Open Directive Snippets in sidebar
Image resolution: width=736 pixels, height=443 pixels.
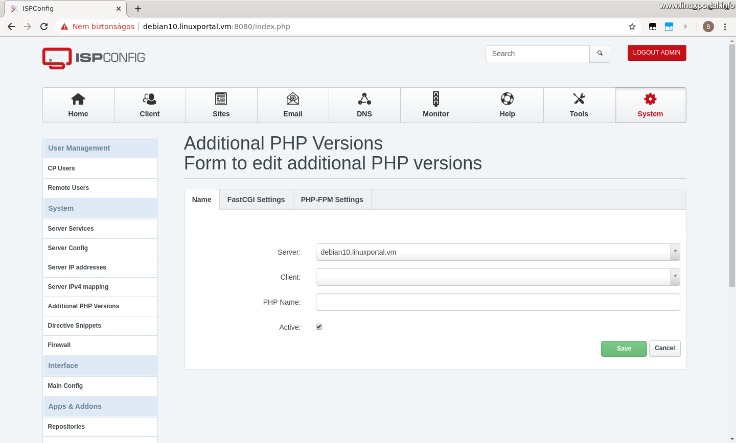pos(100,326)
